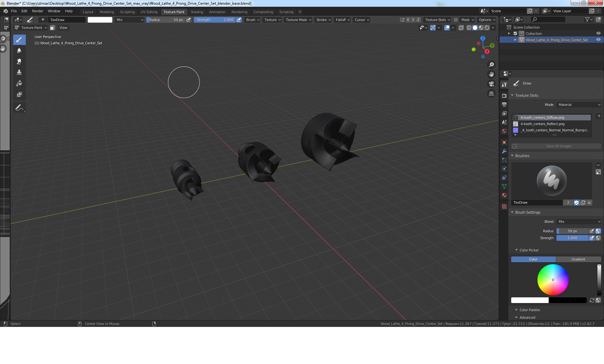This screenshot has width=604, height=364.
Task: Open the Falloff dropdown
Action: [343, 20]
